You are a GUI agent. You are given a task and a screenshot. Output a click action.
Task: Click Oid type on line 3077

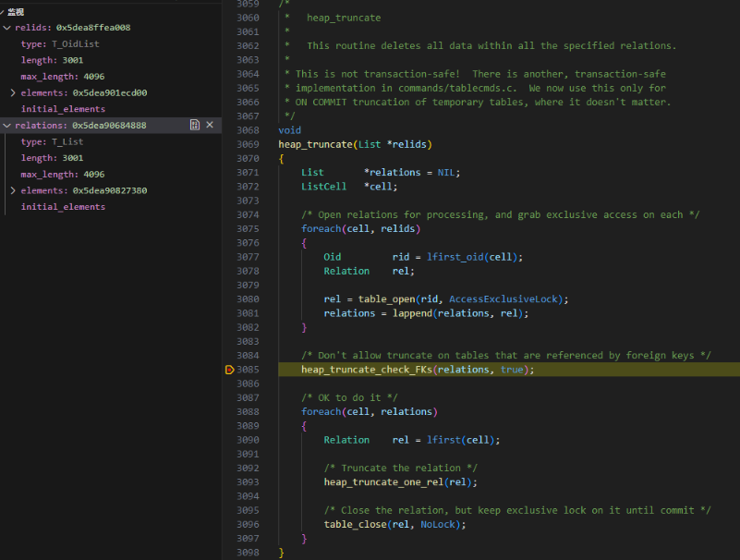[333, 257]
